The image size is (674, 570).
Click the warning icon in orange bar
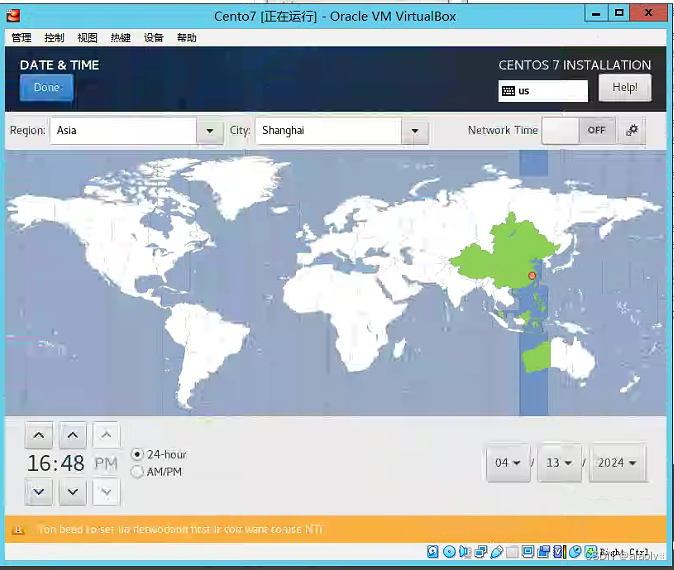(x=18, y=530)
